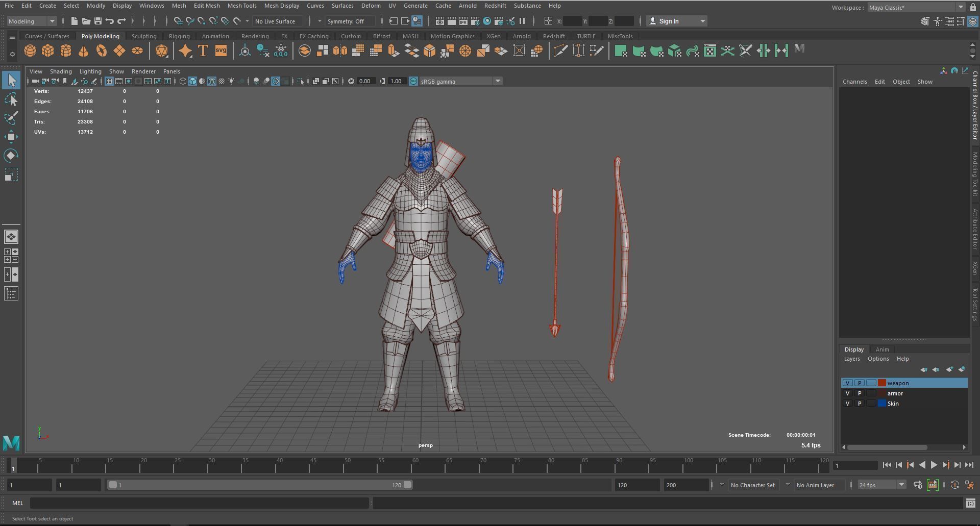Activate the arrow Select tool in the toolbox
Viewport: 980px width, 526px height.
point(11,80)
